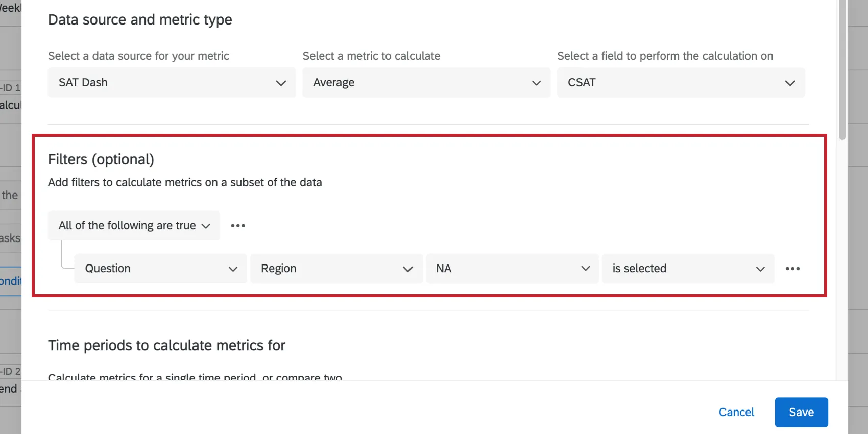
Task: Open the "is selected" operator dropdown
Action: (687, 269)
